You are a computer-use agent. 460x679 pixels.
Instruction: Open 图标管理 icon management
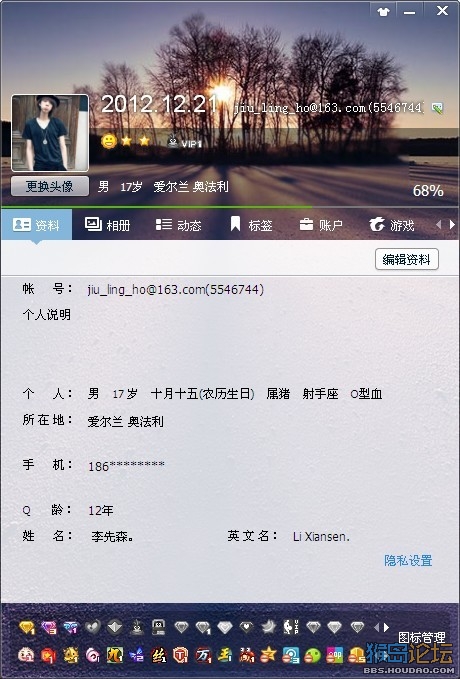click(421, 637)
